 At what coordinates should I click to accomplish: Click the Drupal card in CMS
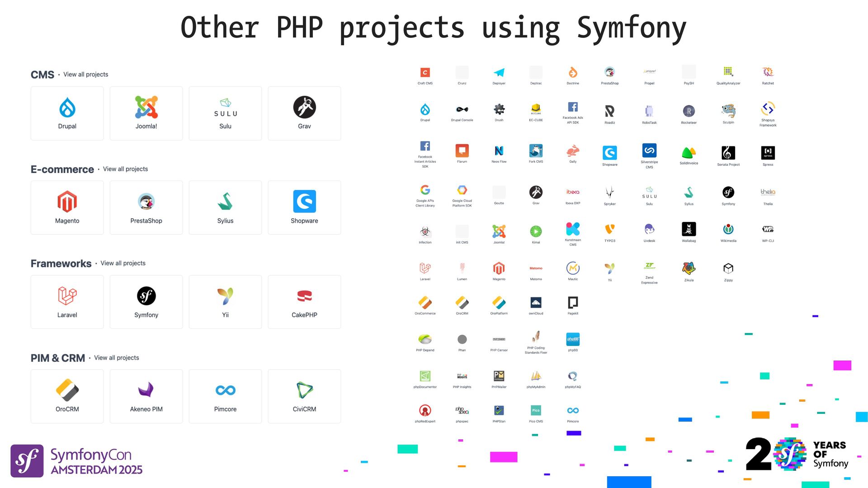67,113
